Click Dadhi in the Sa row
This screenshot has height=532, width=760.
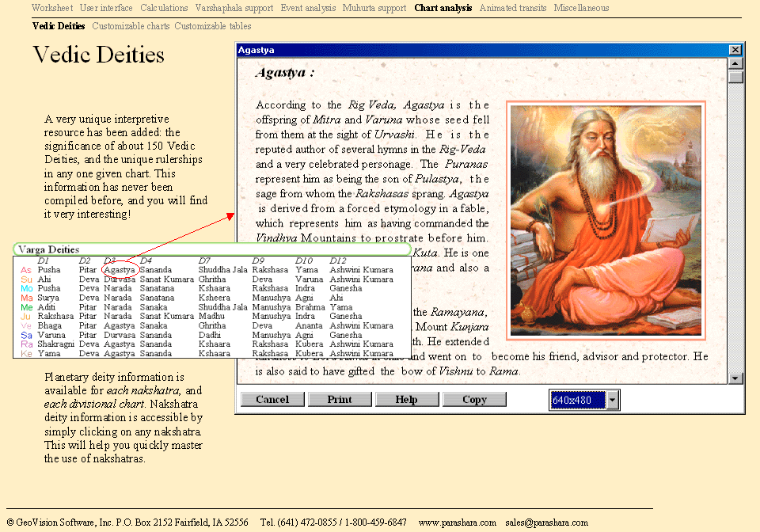coord(209,336)
